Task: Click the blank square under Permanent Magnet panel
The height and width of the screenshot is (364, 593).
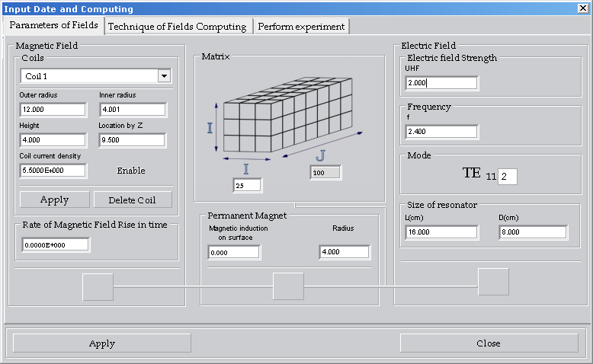Action: click(288, 286)
